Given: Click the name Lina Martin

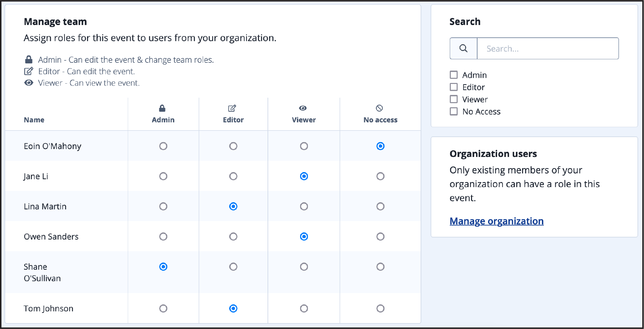Looking at the screenshot, I should 45,207.
